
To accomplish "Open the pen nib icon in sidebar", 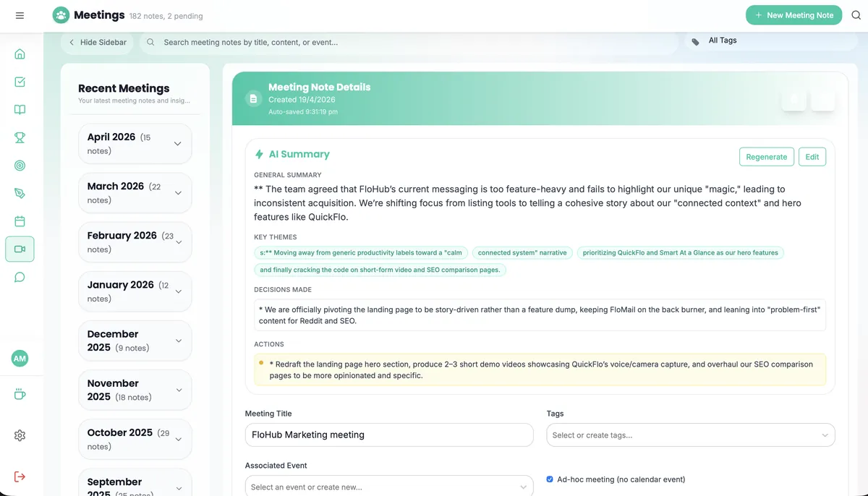I will point(20,193).
